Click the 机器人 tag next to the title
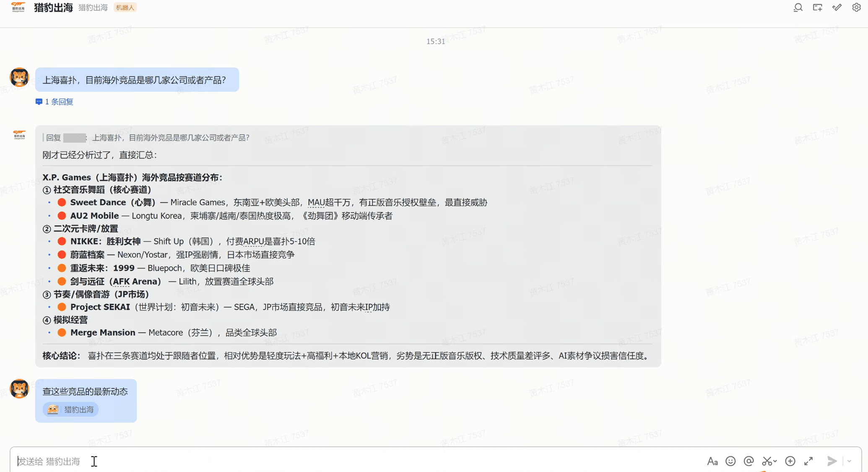868x472 pixels. (125, 8)
